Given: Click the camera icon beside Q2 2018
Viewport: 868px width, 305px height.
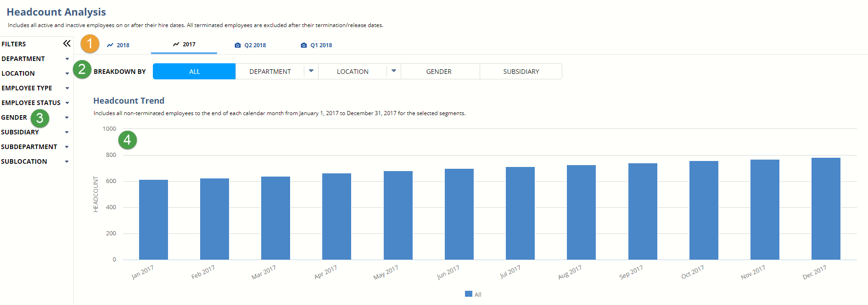Looking at the screenshot, I should (x=238, y=45).
